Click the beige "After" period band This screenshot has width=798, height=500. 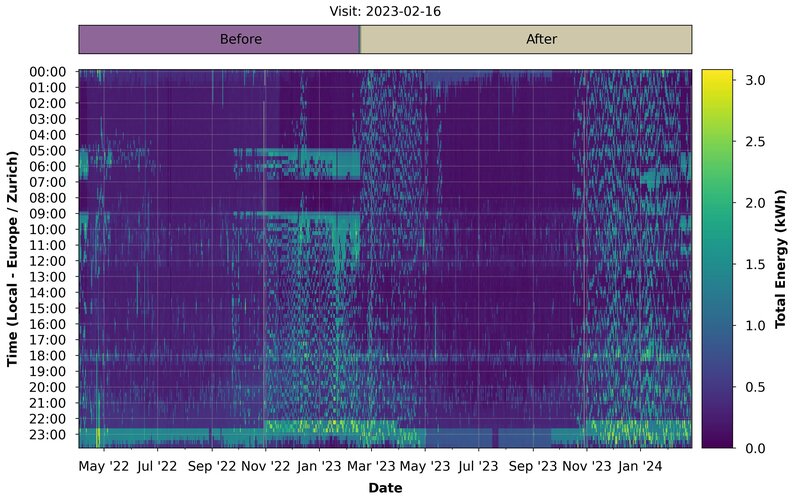point(526,40)
